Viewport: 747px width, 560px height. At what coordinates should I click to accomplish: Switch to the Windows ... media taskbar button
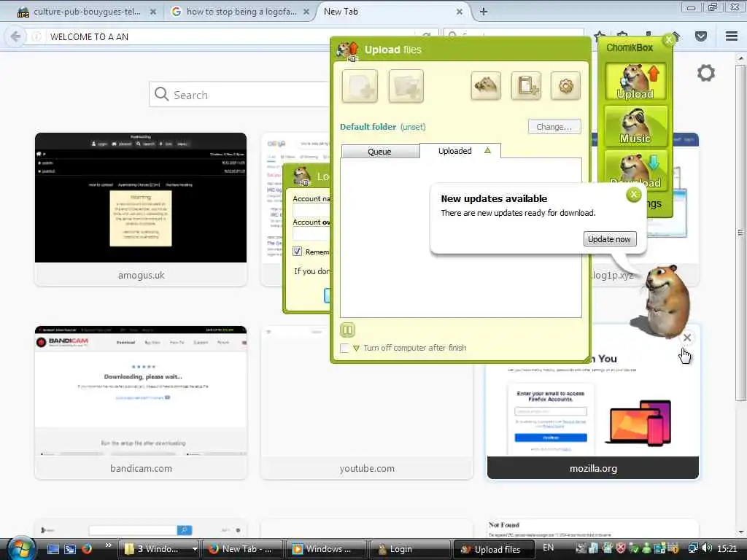tap(326, 549)
